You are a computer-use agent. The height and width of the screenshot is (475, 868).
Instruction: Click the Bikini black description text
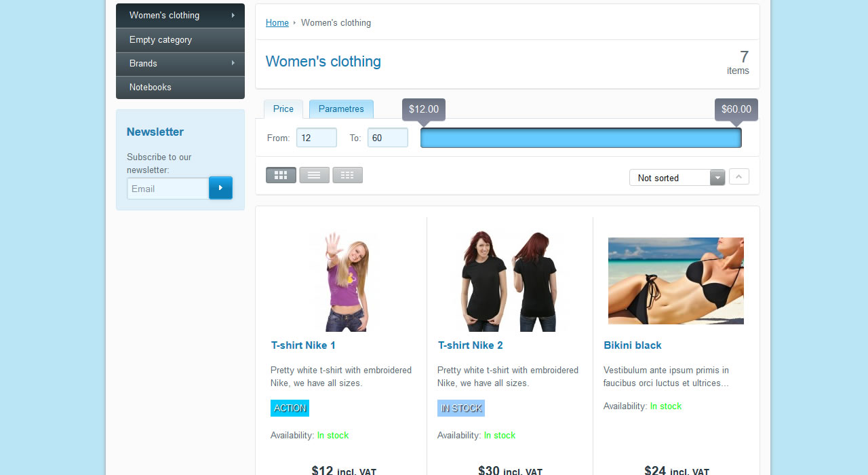[667, 377]
